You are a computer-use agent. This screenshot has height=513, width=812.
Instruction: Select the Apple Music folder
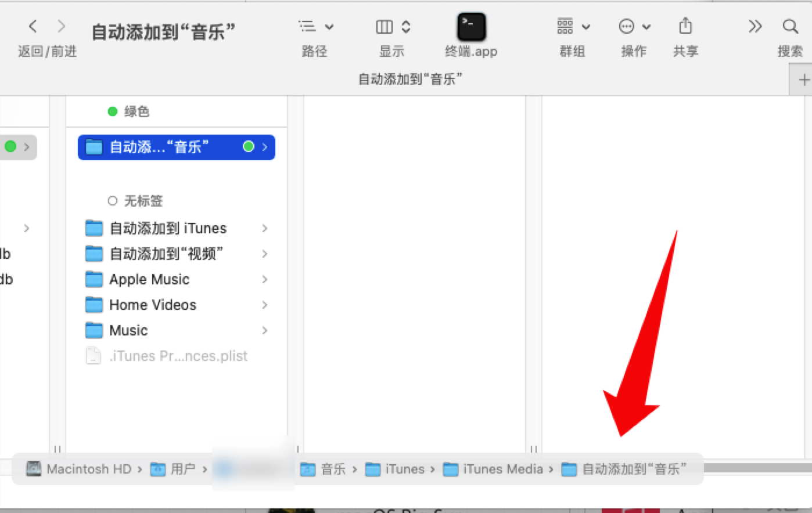point(149,280)
